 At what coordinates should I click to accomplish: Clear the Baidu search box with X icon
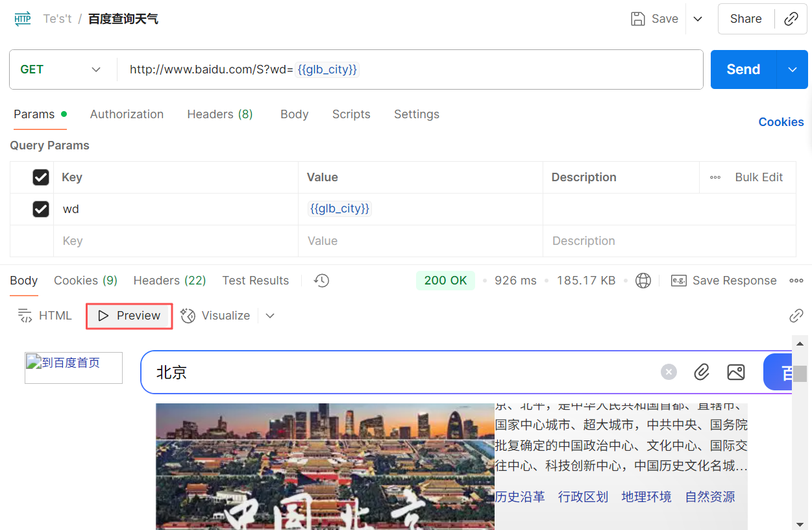[669, 372]
